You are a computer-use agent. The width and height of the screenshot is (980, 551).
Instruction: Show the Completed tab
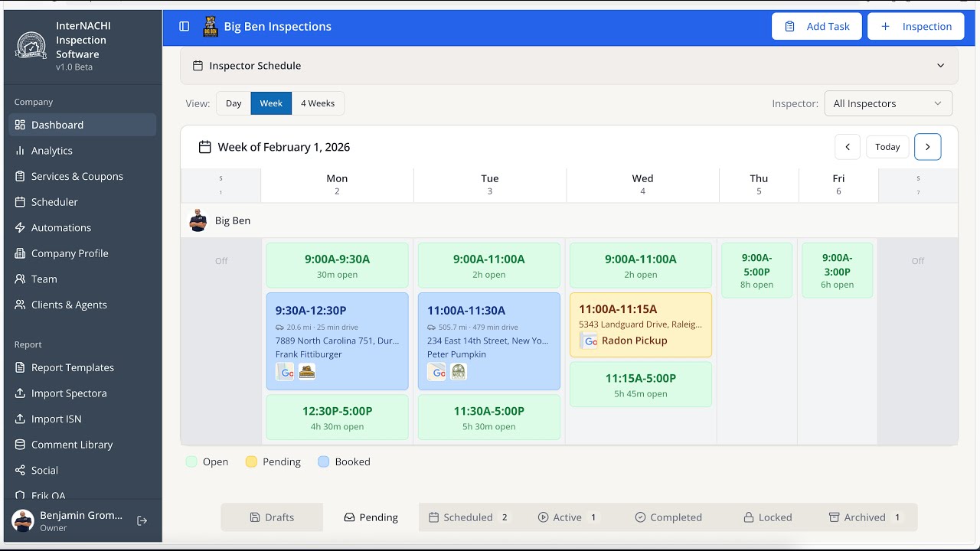point(668,517)
